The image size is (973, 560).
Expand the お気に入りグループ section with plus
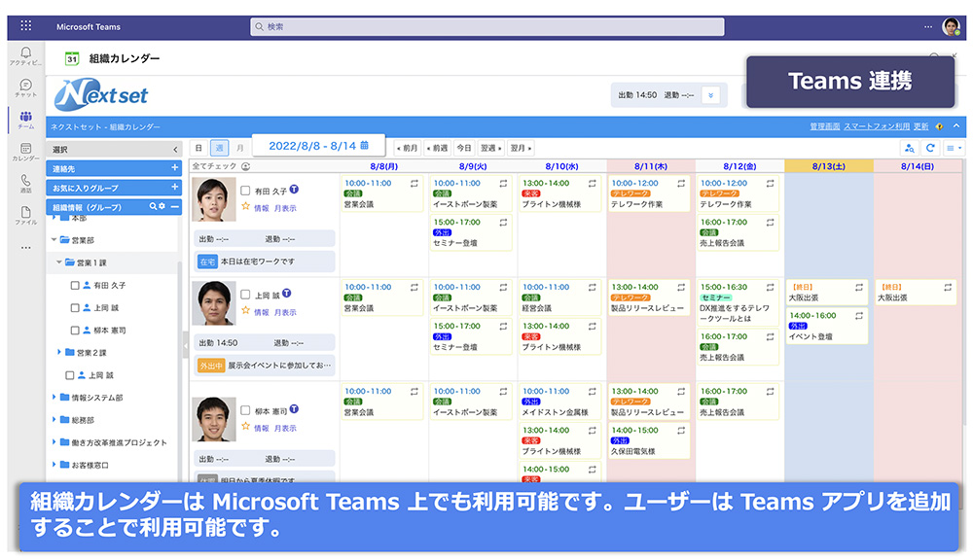174,188
